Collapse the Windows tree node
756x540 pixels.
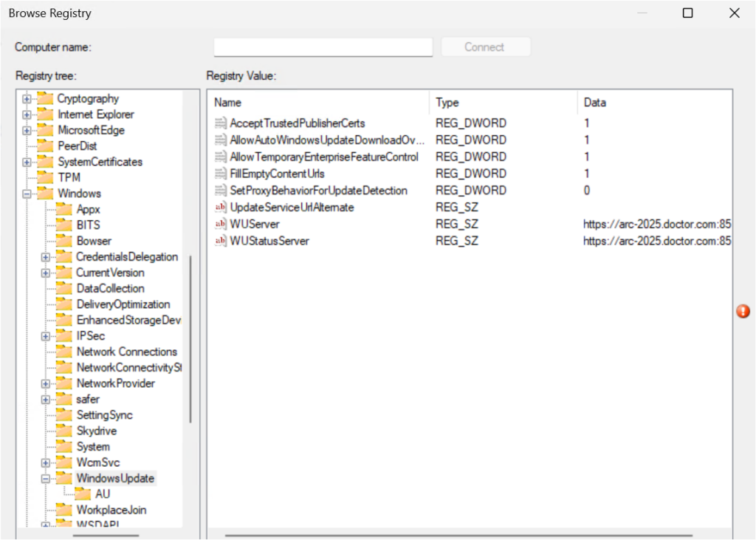27,194
